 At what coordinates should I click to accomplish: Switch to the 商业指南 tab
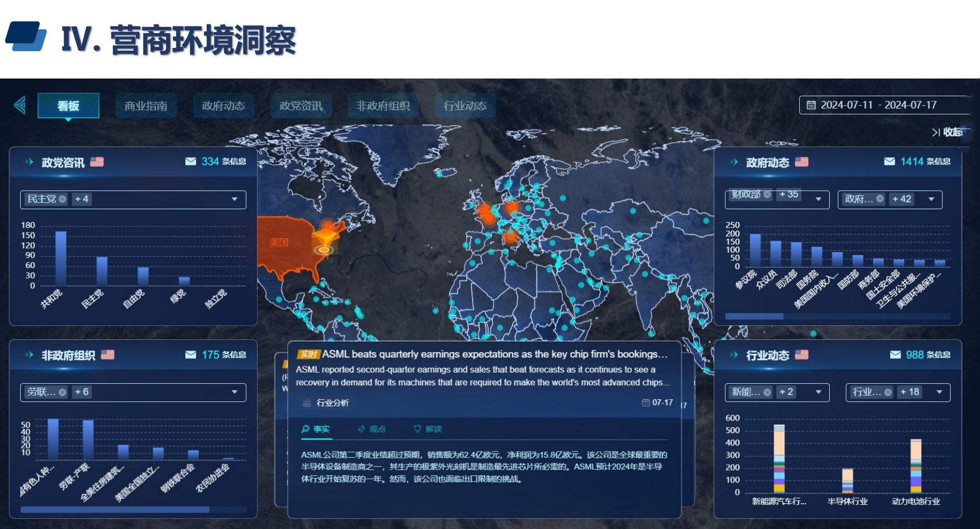point(146,106)
